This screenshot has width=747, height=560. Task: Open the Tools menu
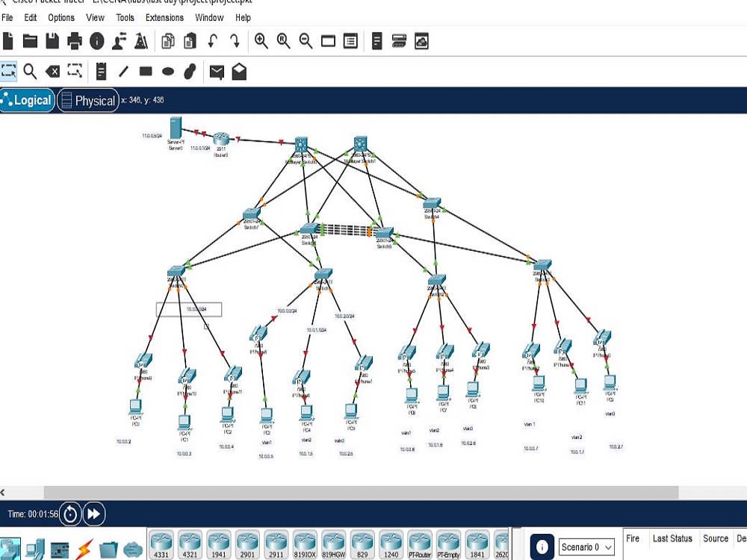coord(125,18)
